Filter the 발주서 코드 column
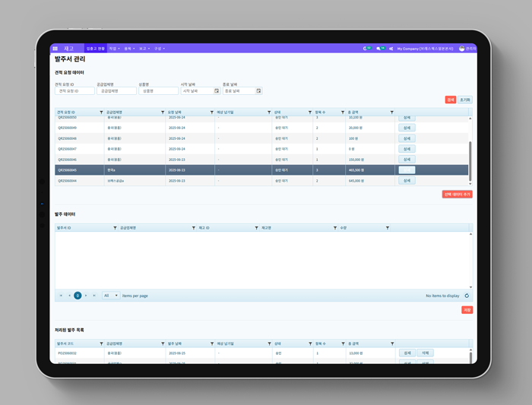The image size is (532, 405). (x=101, y=343)
